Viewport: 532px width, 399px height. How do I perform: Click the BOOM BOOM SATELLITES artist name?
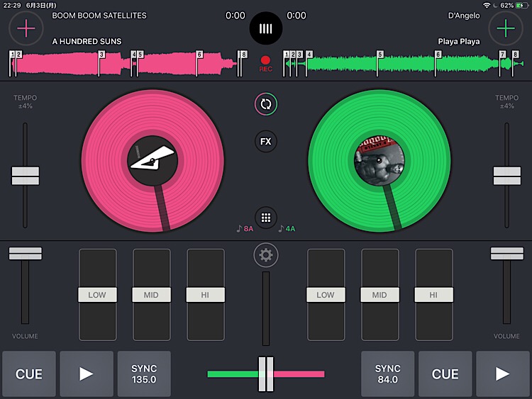point(99,16)
